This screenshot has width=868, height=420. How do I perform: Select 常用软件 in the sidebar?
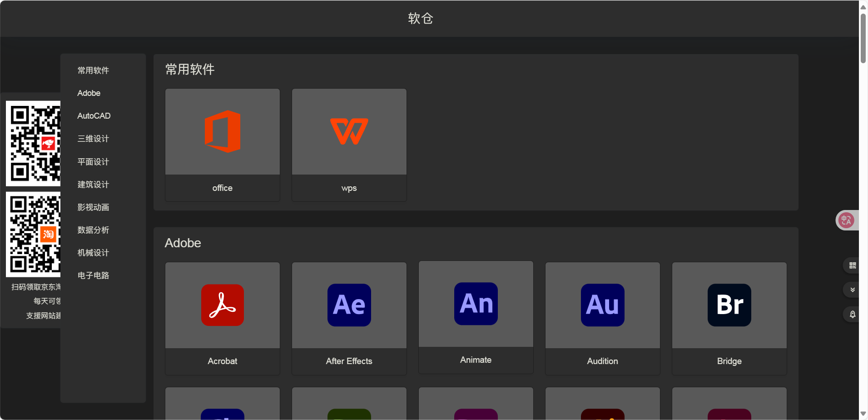[93, 70]
